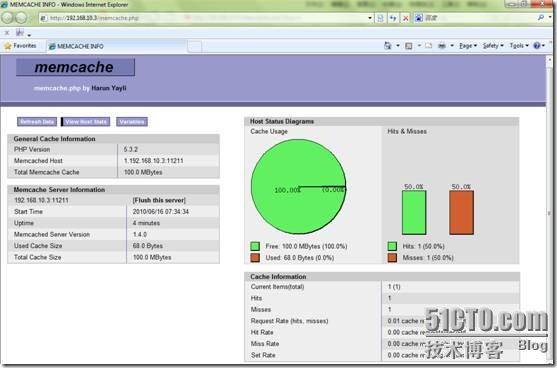Screen dimensions: 557x368
Task: Click the Favorites label text
Action: [25, 46]
